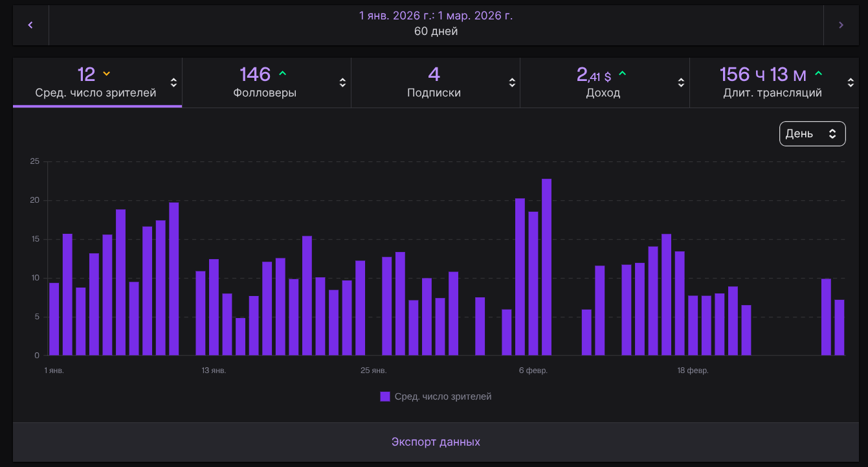Image resolution: width=868 pixels, height=467 pixels.
Task: Open metric selector arrows on the Доход tab
Action: 681,82
